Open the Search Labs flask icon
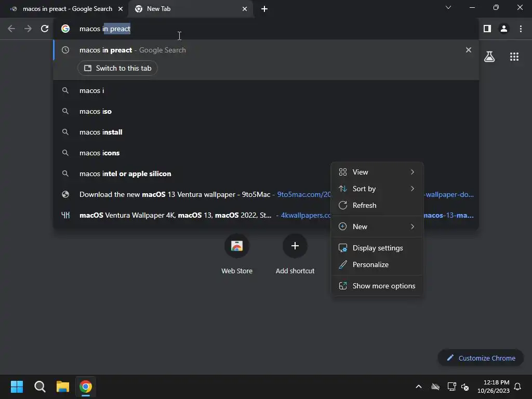This screenshot has width=532, height=399. tap(489, 57)
